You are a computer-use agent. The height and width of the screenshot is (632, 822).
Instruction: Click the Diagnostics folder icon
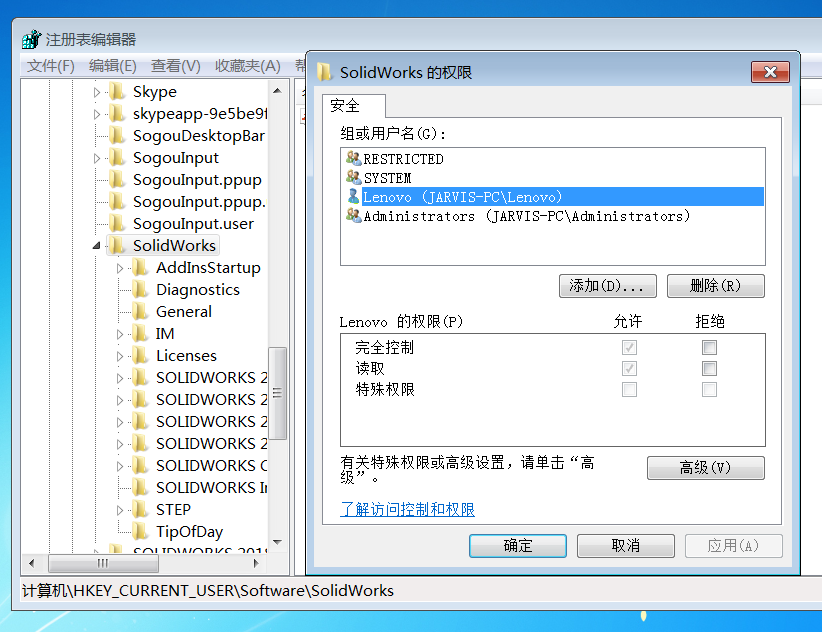[140, 290]
